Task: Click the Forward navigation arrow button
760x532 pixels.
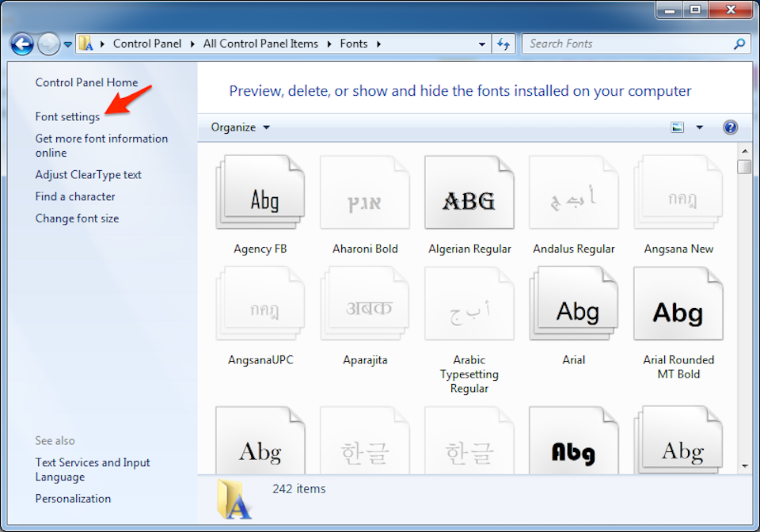Action: (x=48, y=44)
